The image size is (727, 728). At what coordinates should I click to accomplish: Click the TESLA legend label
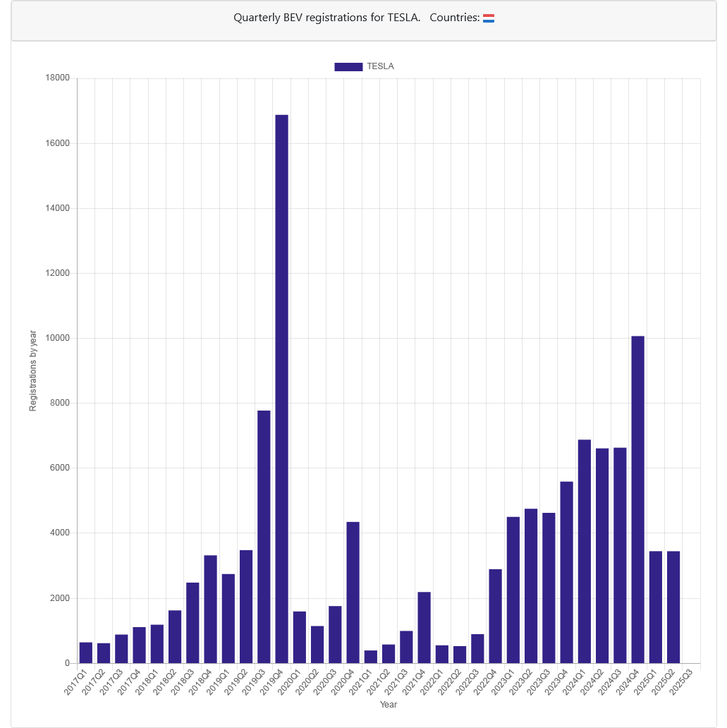pyautogui.click(x=380, y=66)
